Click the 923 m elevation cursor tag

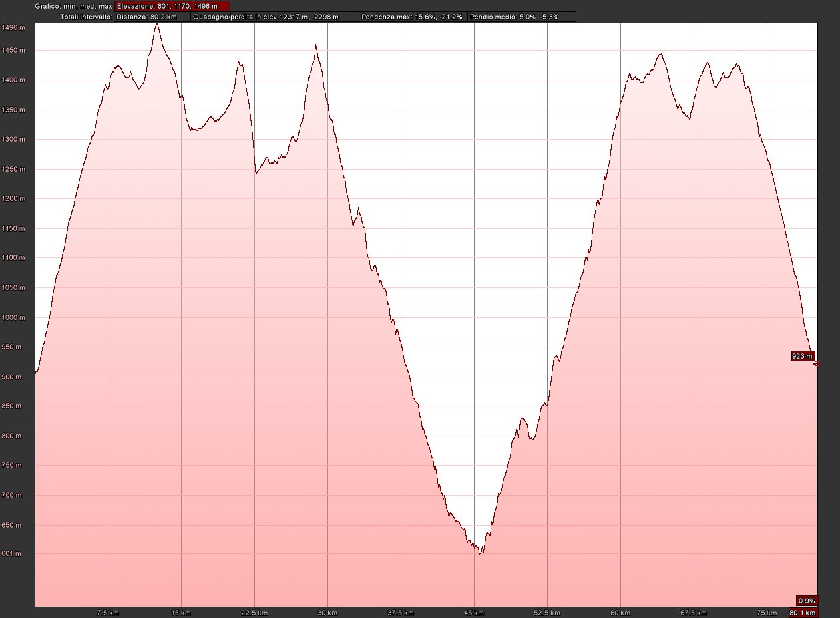click(x=802, y=356)
